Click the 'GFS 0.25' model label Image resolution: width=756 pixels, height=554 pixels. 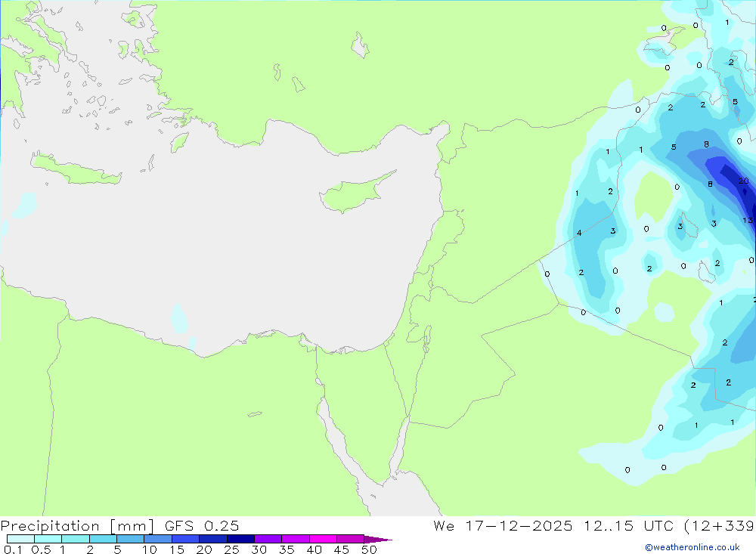pyautogui.click(x=202, y=525)
